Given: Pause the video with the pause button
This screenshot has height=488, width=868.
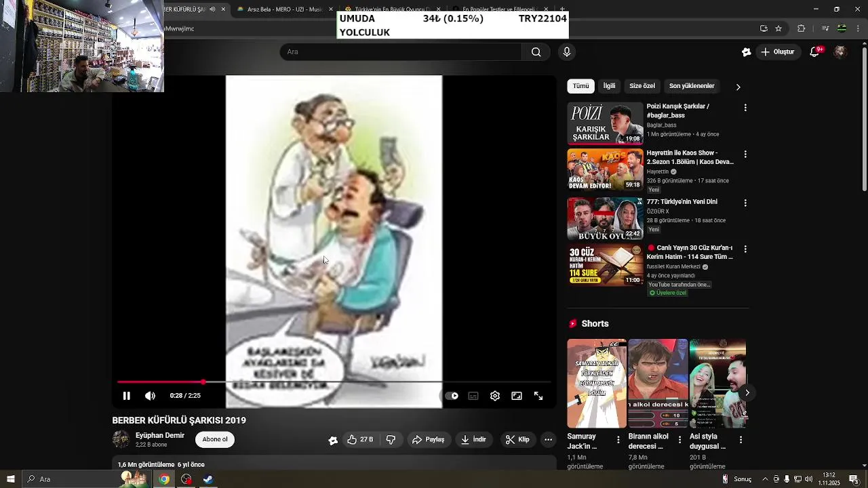Looking at the screenshot, I should click(x=126, y=396).
